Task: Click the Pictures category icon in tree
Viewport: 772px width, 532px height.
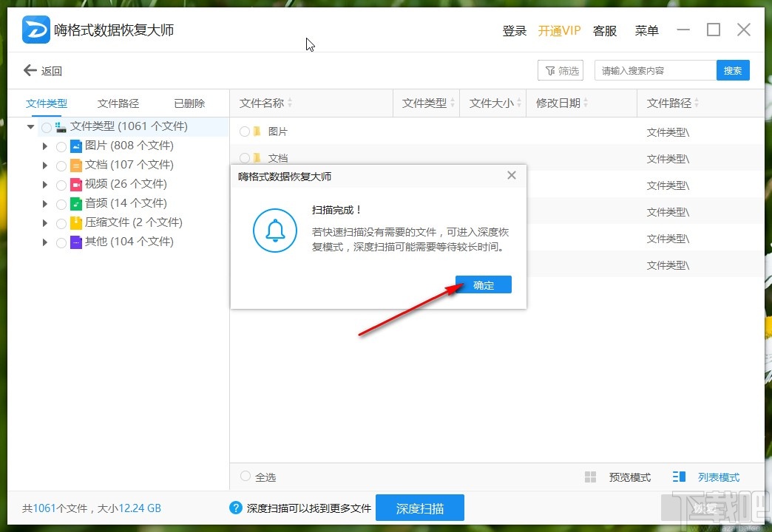Action: tap(76, 146)
